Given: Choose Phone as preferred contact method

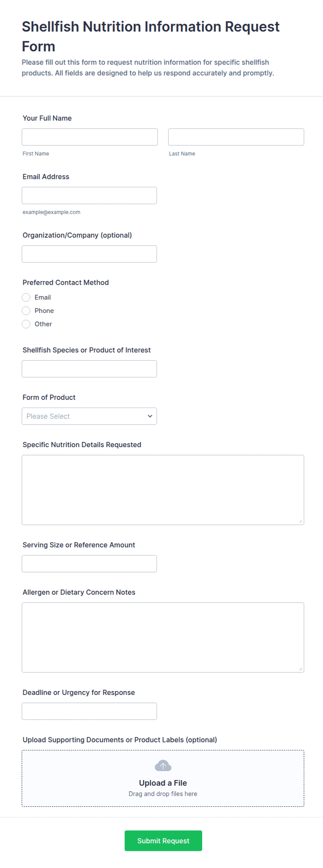Looking at the screenshot, I should coord(26,310).
